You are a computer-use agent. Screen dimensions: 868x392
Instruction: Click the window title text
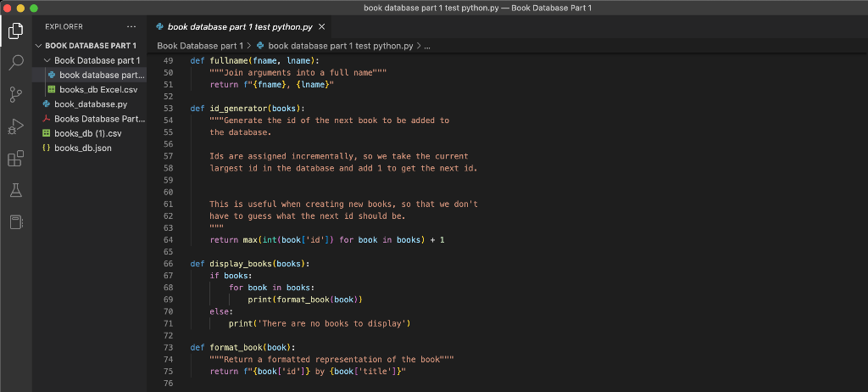[x=478, y=8]
